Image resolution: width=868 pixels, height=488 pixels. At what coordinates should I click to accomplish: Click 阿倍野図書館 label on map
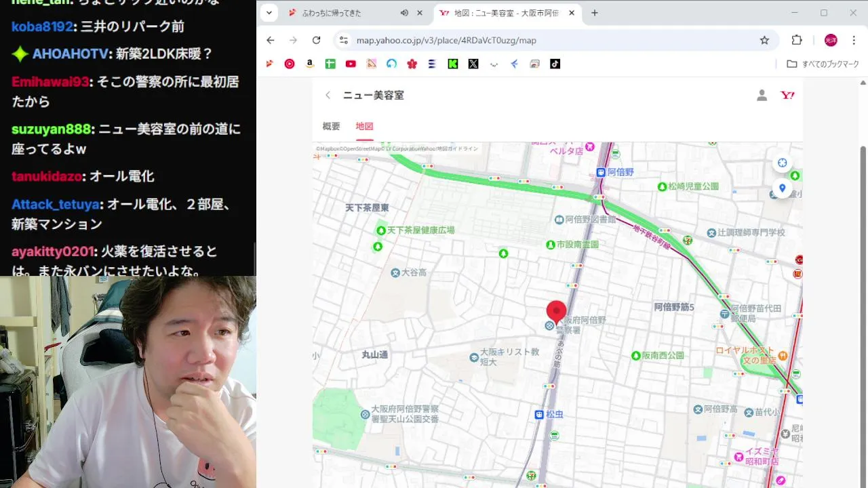click(x=591, y=220)
